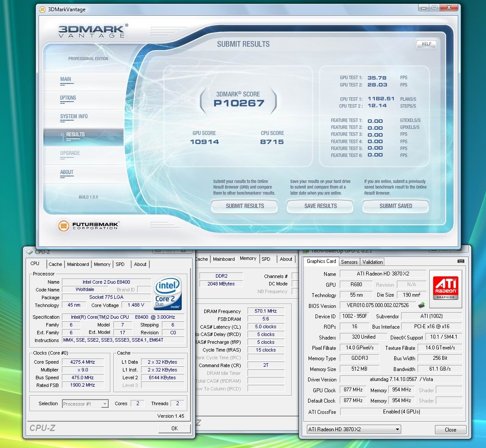Click the ATI Radeon graphics logo

pos(446,288)
